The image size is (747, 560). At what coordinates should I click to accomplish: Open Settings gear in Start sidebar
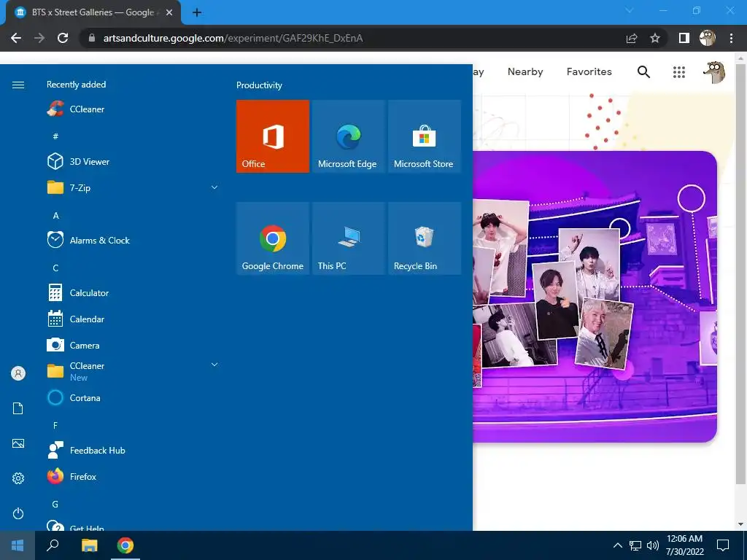point(18,478)
